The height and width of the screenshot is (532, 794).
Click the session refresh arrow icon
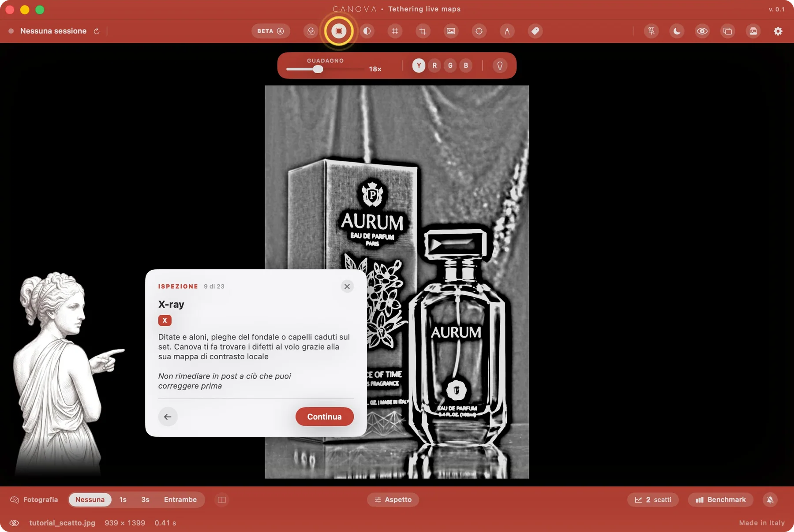point(97,31)
